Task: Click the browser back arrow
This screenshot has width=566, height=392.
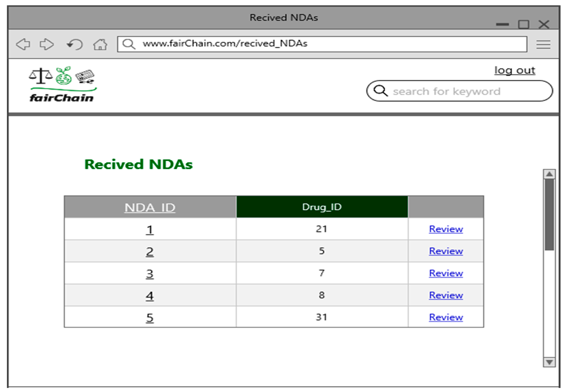Action: pos(23,44)
